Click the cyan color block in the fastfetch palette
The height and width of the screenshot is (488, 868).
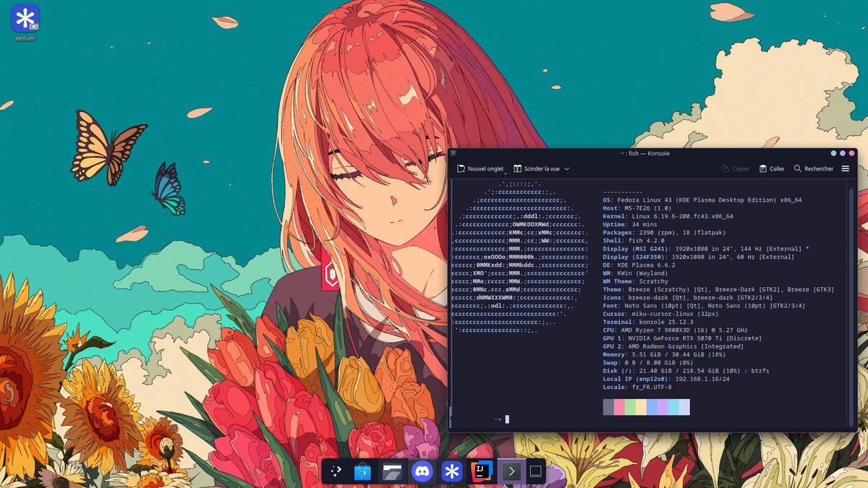[x=673, y=407]
